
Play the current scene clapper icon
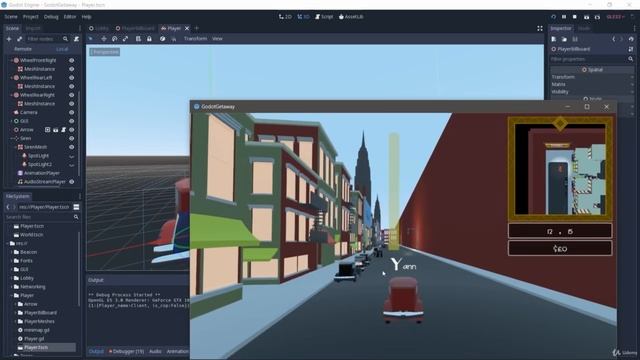pyautogui.click(x=586, y=17)
